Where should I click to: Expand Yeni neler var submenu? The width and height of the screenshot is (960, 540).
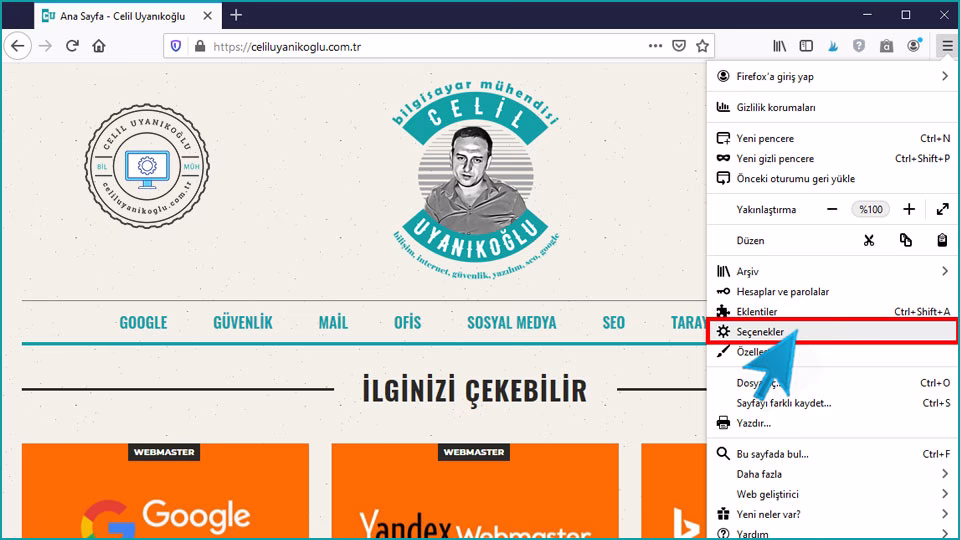[x=833, y=514]
